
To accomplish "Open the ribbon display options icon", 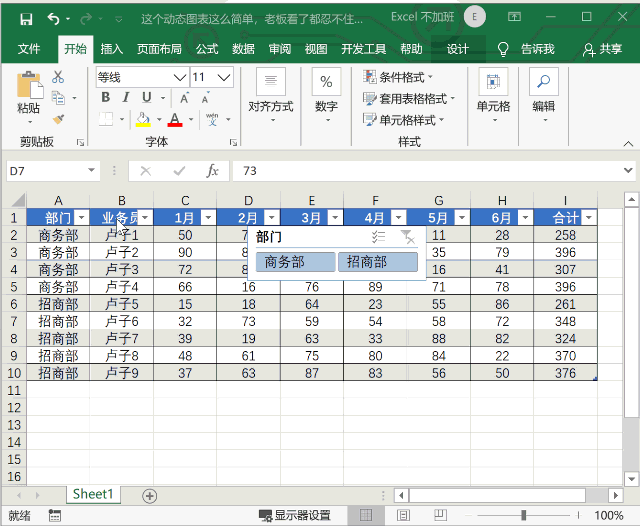I will point(514,17).
